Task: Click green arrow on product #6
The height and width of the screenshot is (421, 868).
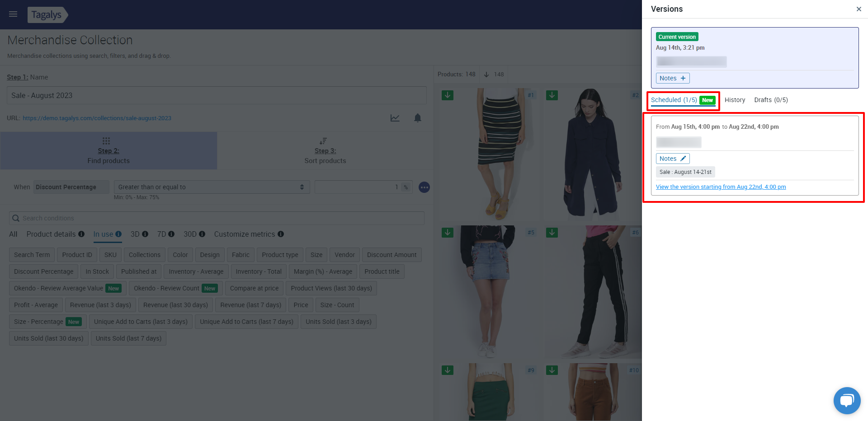Action: point(552,233)
